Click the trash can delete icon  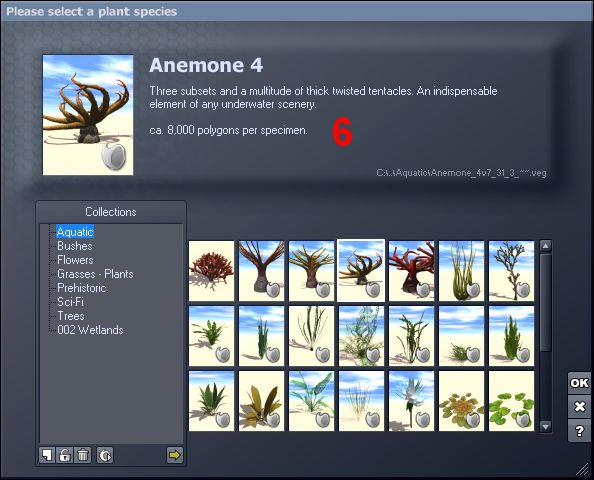(x=83, y=455)
